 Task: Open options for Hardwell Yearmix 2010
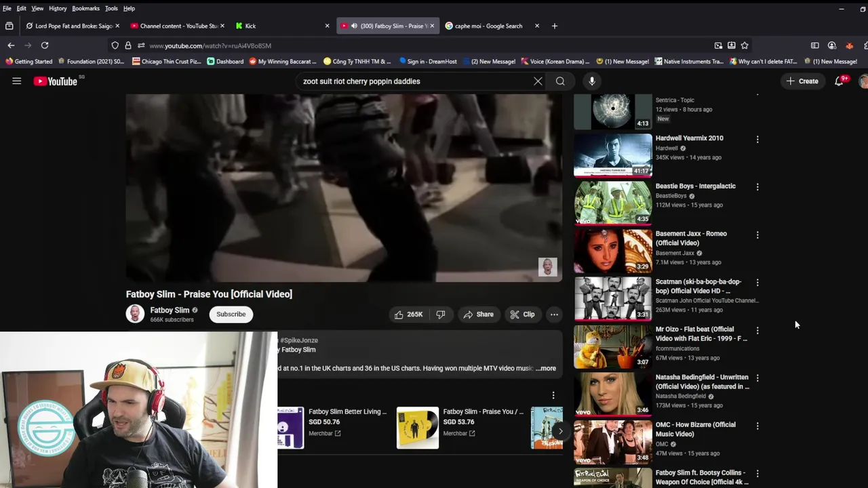(757, 139)
